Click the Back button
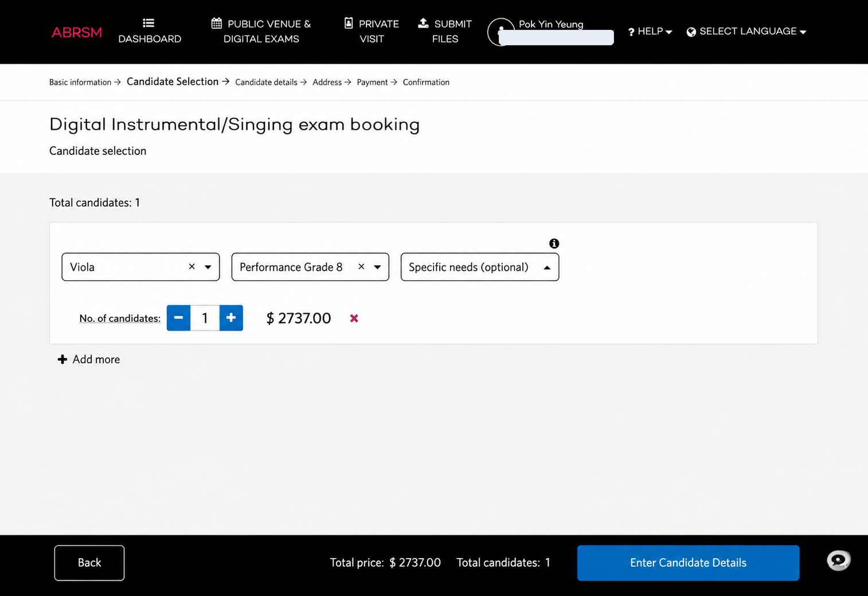The width and height of the screenshot is (868, 596). point(89,563)
